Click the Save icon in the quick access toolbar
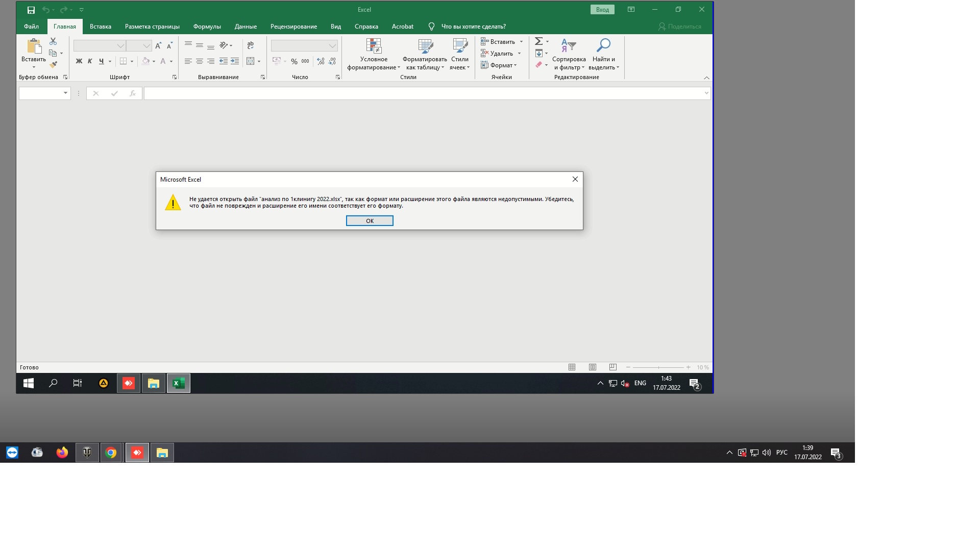980x551 pixels. (31, 10)
